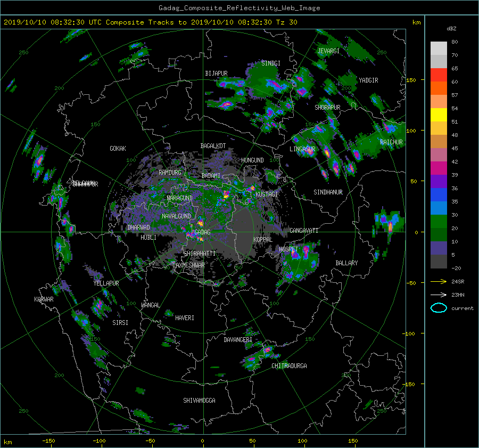This screenshot has width=479, height=448.
Task: Click the DAVANGERI city label
Action: (x=238, y=340)
